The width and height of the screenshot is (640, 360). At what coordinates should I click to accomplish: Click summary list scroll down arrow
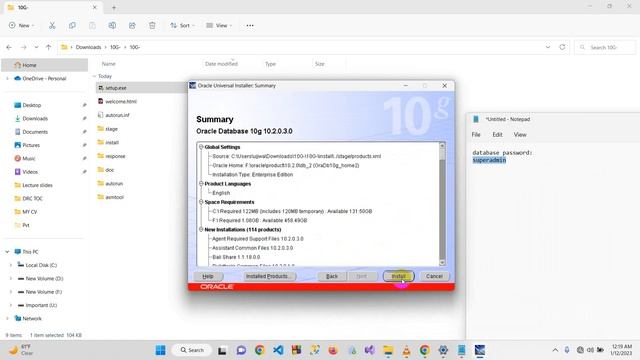click(442, 262)
